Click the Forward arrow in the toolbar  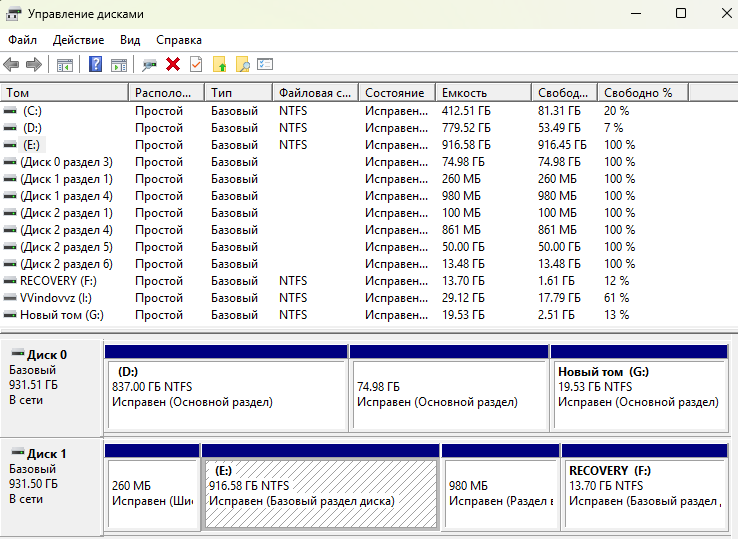coord(34,65)
